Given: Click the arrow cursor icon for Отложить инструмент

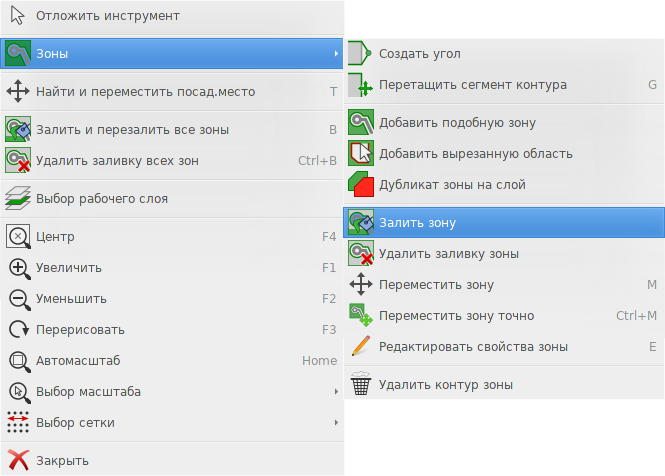Looking at the screenshot, I should 17,16.
